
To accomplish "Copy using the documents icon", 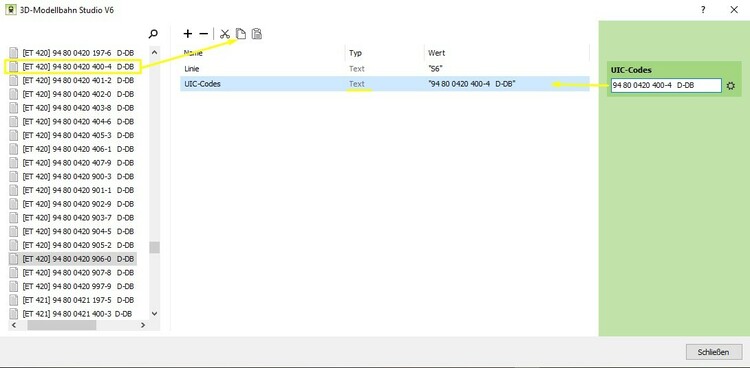I will [241, 34].
